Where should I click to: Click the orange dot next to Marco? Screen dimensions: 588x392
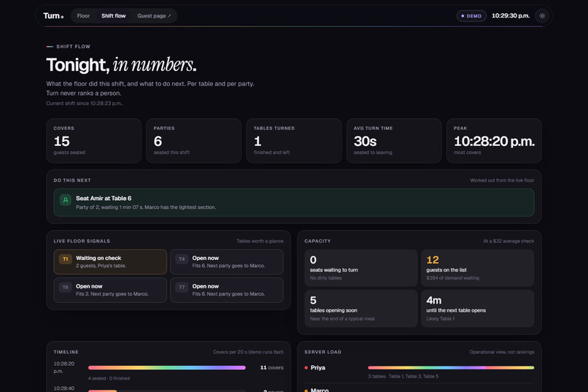[x=306, y=391]
